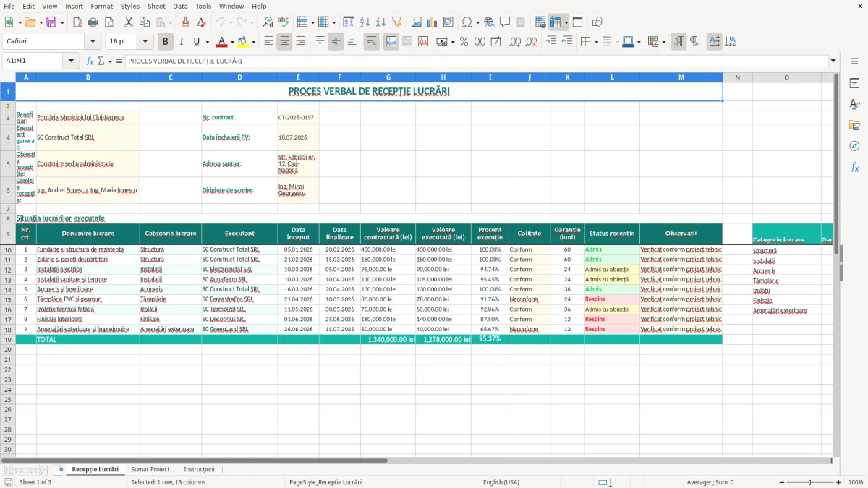Viewport: 868px width, 488px height.
Task: Open the shapes drawing functions icon
Action: (597, 22)
